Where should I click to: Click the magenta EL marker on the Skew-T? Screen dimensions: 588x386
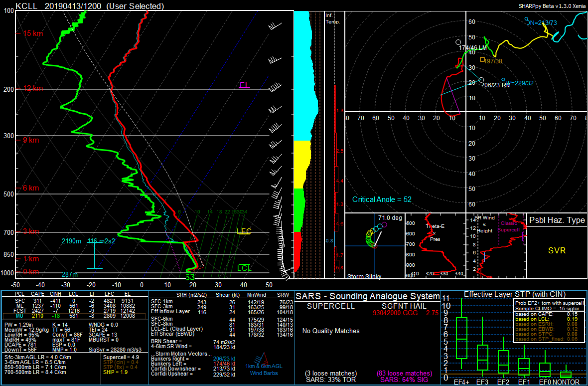244,85
